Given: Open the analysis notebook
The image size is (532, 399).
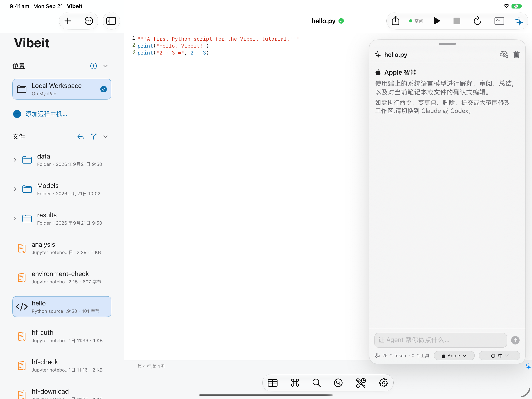Looking at the screenshot, I should coord(62,248).
